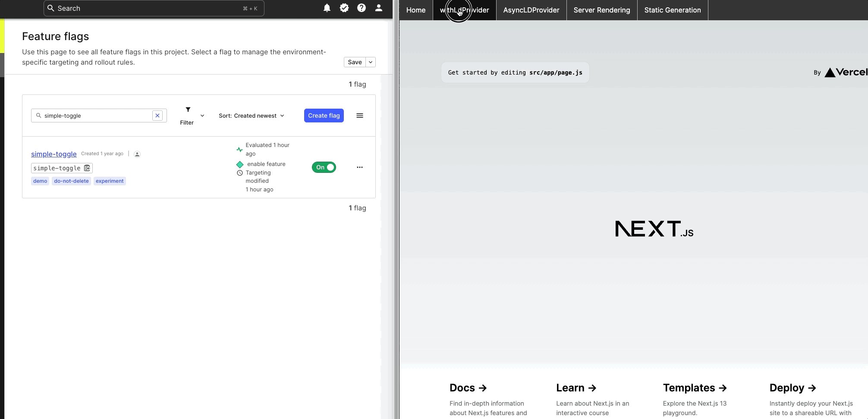
Task: Open the AsyncLDProvider tab
Action: [x=531, y=10]
